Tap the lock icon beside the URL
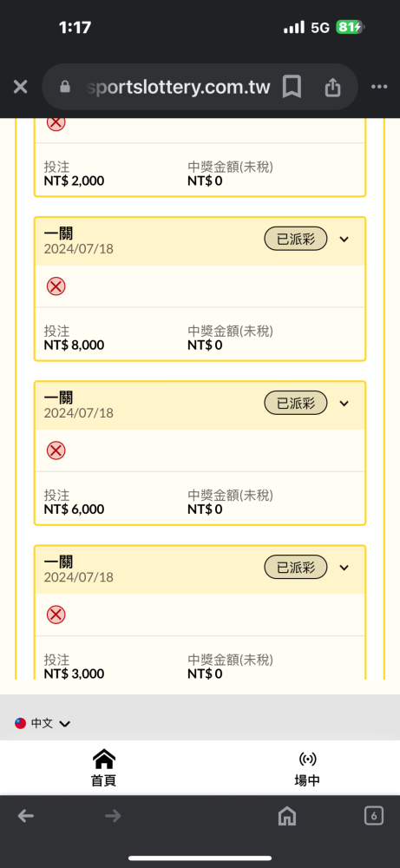Screen dimensions: 400x868 point(65,87)
